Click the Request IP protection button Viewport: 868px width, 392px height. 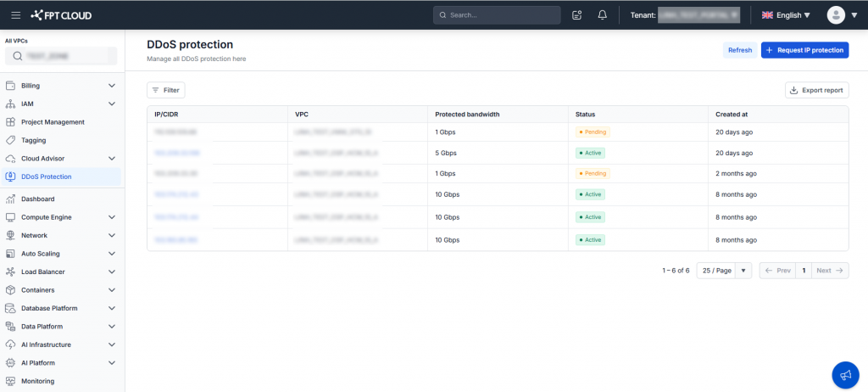(x=804, y=50)
